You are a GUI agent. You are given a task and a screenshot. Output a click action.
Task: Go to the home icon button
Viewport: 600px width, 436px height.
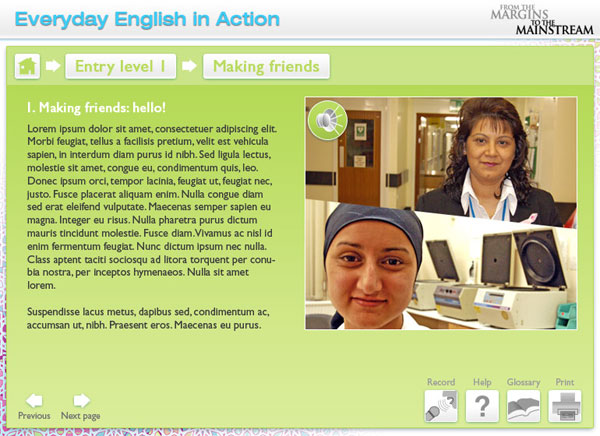tap(27, 66)
